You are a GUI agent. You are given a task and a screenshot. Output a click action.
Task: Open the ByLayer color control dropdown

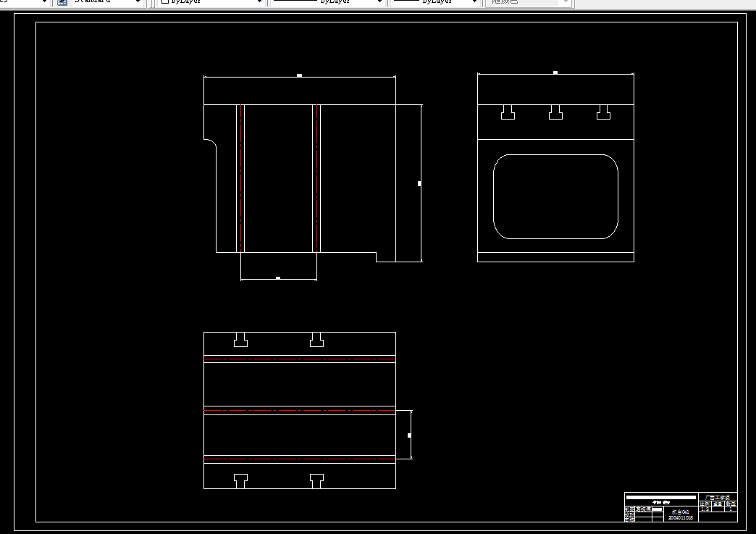point(211,2)
